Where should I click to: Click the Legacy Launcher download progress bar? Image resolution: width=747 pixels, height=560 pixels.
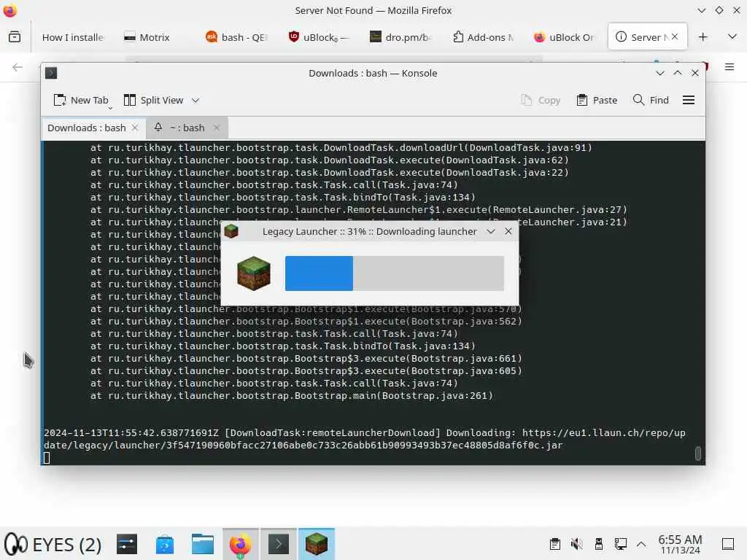point(395,273)
